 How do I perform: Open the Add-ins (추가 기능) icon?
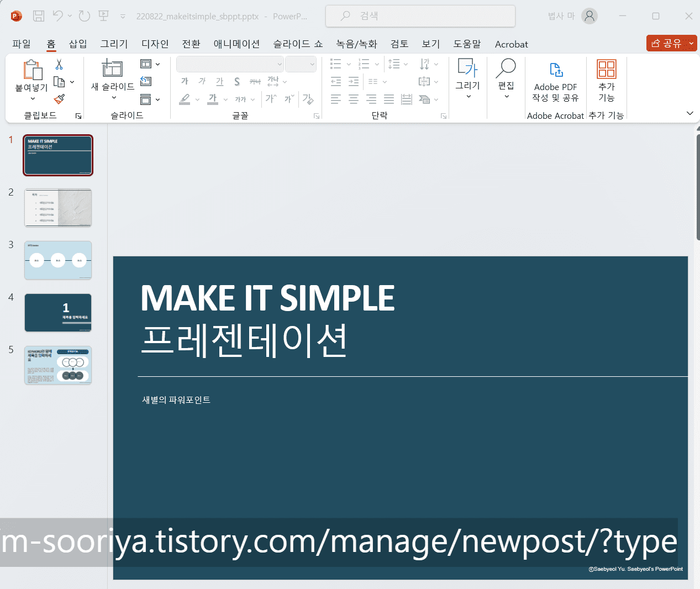tap(606, 81)
